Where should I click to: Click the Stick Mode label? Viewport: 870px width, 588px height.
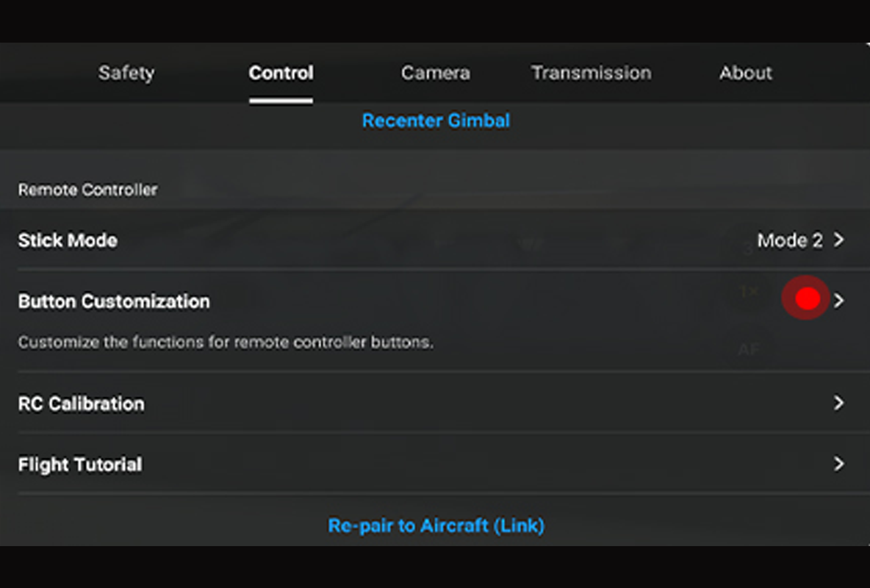click(x=68, y=240)
